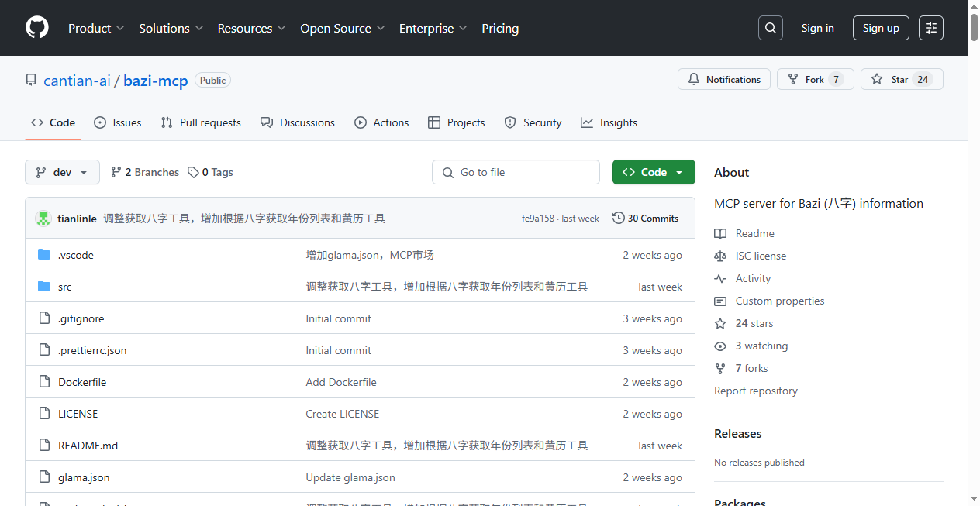The width and height of the screenshot is (980, 506).
Task: Expand the Enterprise menu
Action: tap(433, 28)
